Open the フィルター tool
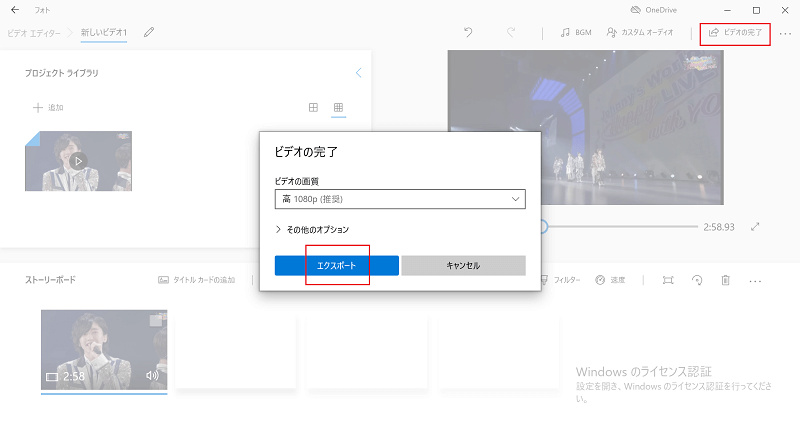 pyautogui.click(x=561, y=280)
